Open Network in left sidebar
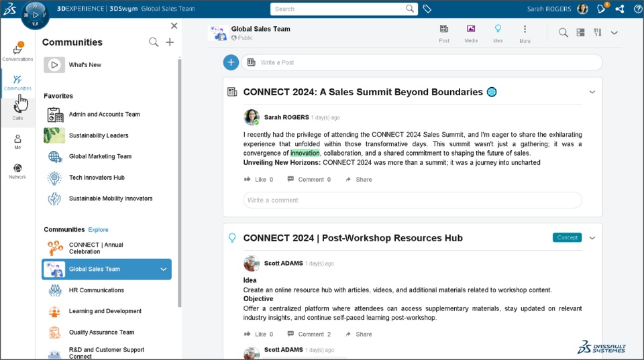The width and height of the screenshot is (644, 360). [17, 171]
